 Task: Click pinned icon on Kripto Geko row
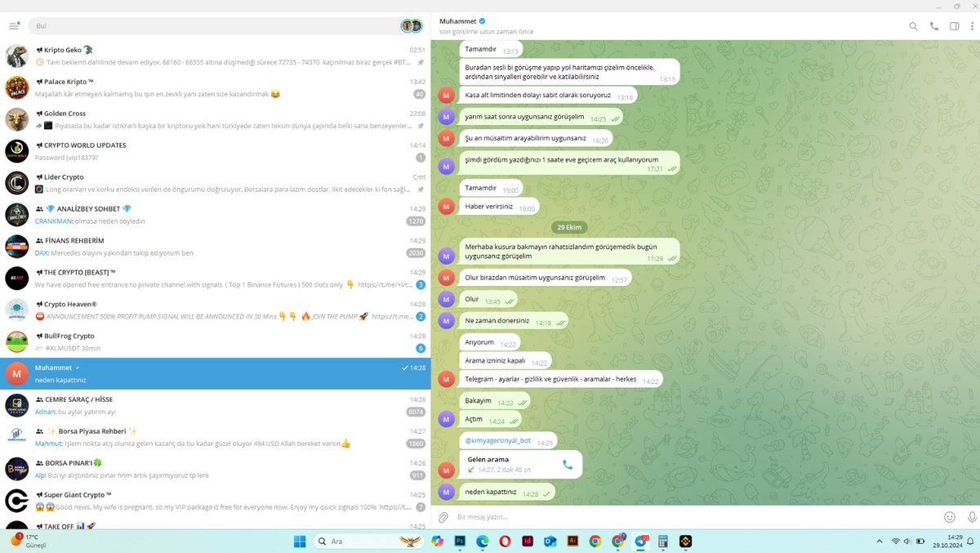(x=421, y=62)
